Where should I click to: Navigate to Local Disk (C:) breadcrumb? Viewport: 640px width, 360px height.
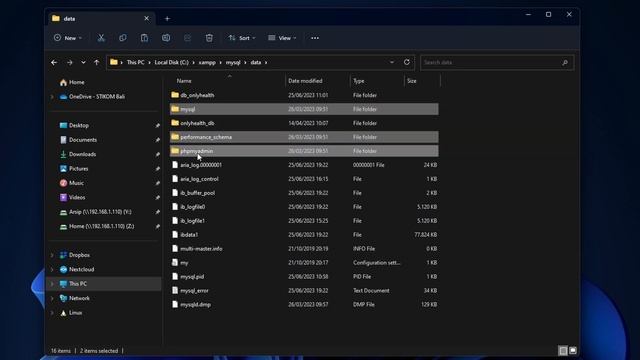click(x=171, y=62)
